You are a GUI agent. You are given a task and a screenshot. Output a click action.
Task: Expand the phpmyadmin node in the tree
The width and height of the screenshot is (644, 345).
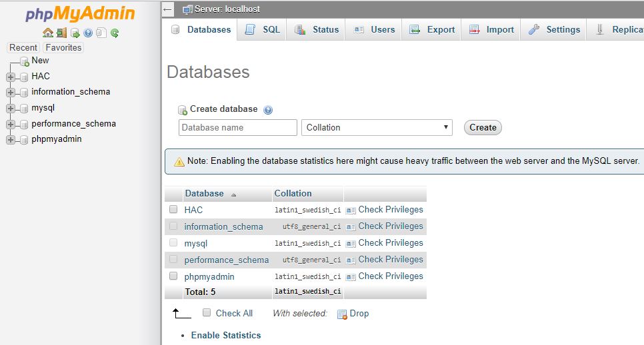(x=11, y=140)
